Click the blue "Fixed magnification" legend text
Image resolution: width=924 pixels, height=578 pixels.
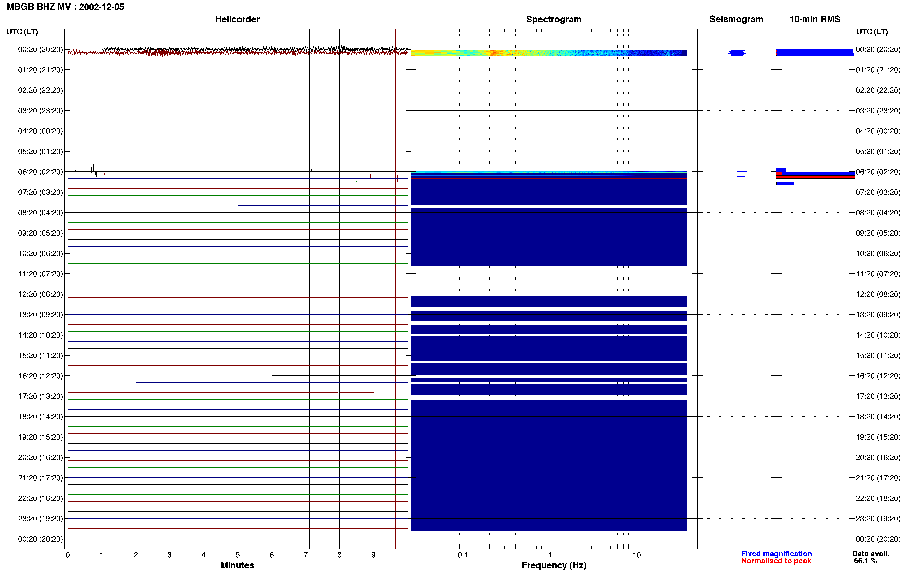pyautogui.click(x=776, y=554)
